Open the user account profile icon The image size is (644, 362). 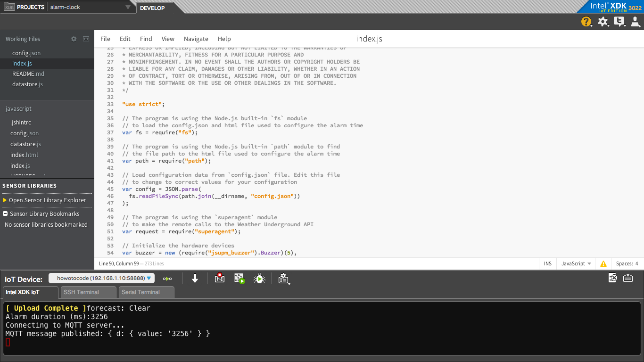coord(635,21)
